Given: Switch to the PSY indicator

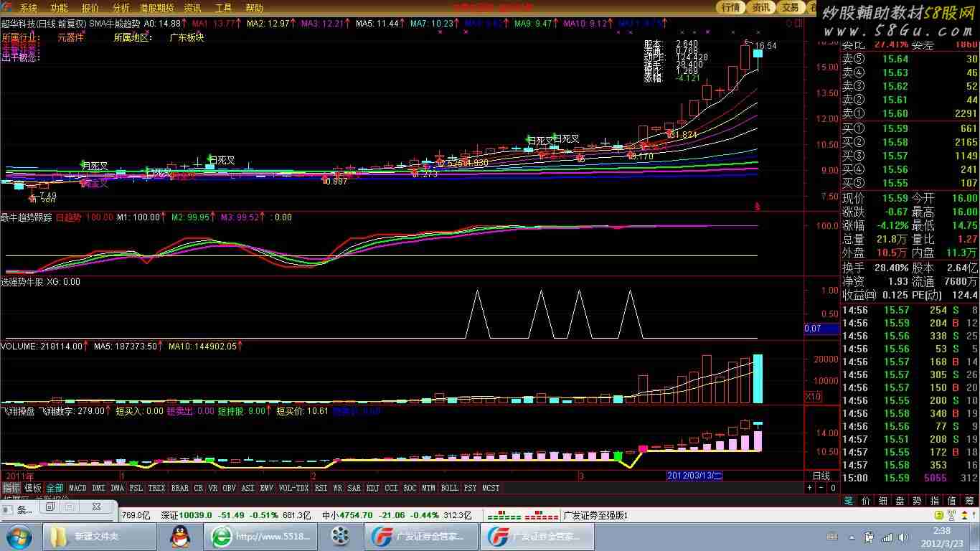Looking at the screenshot, I should [470, 488].
